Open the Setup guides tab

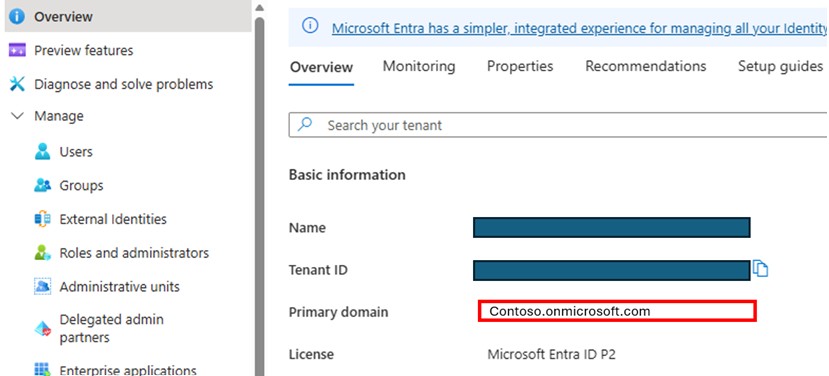pyautogui.click(x=780, y=66)
